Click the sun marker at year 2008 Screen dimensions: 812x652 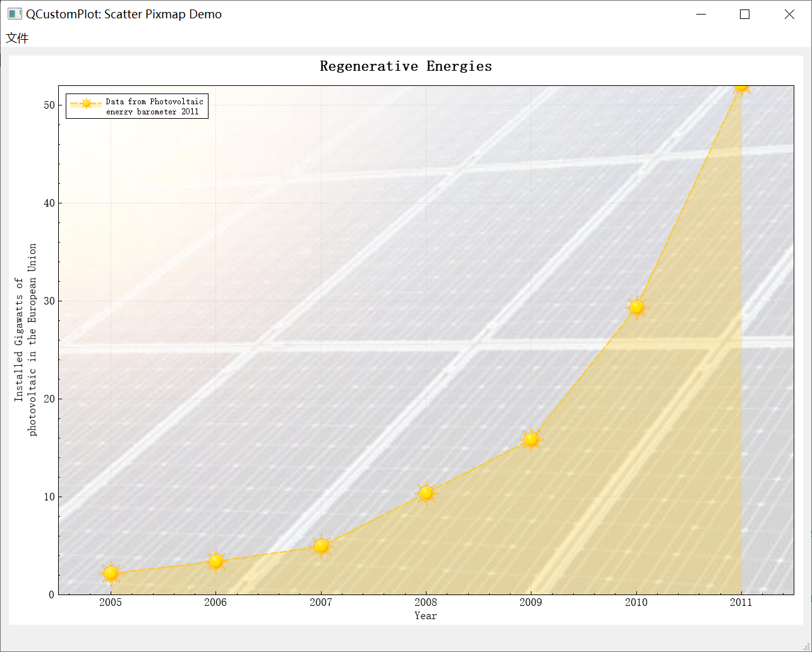[x=427, y=493]
